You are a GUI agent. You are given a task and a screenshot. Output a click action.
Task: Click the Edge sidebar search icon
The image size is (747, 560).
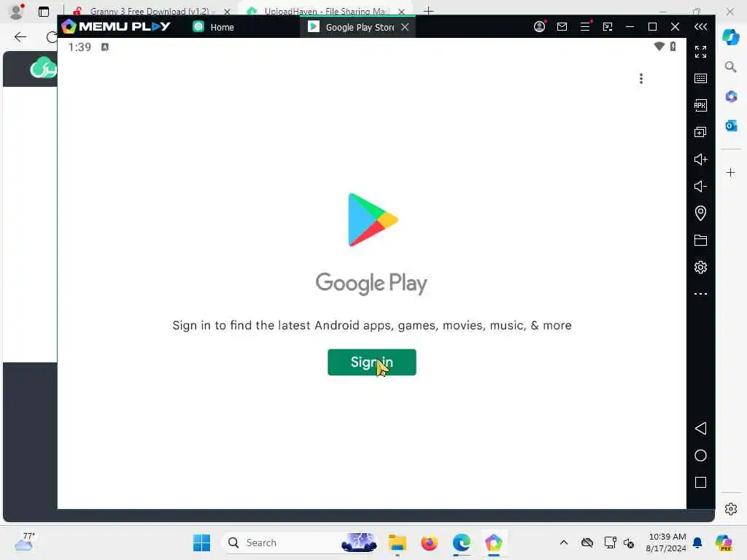point(730,67)
